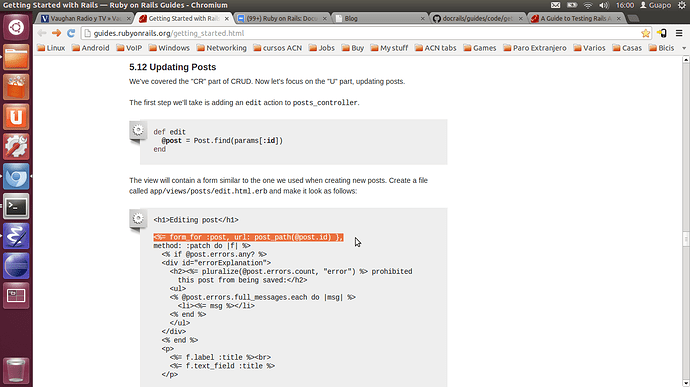Click the scrollbar up arrow
The height and width of the screenshot is (387, 690).
pos(686,59)
